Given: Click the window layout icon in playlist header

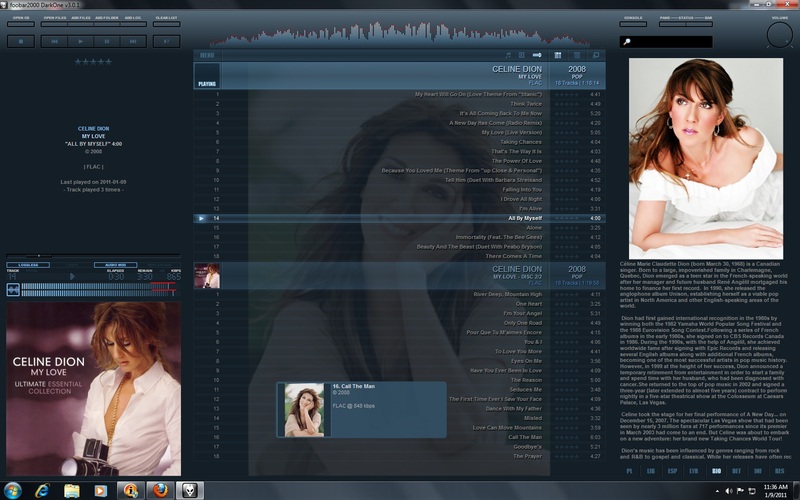Looking at the screenshot, I should pyautogui.click(x=595, y=55).
